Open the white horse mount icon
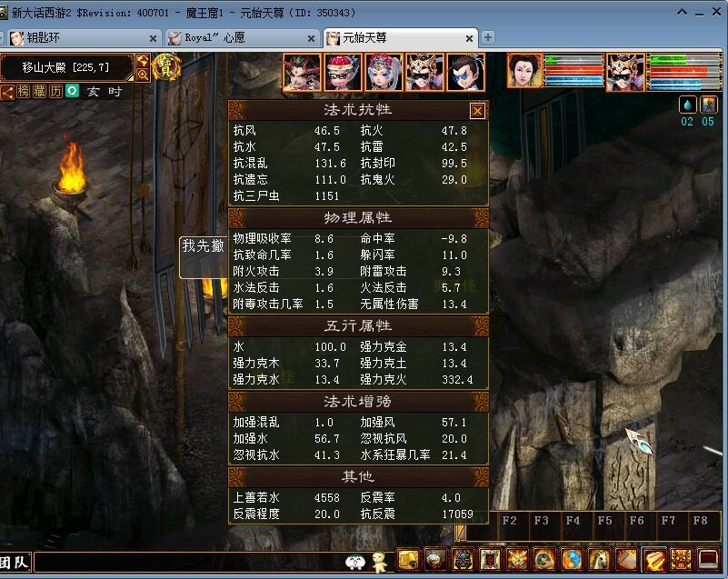 [x=599, y=560]
